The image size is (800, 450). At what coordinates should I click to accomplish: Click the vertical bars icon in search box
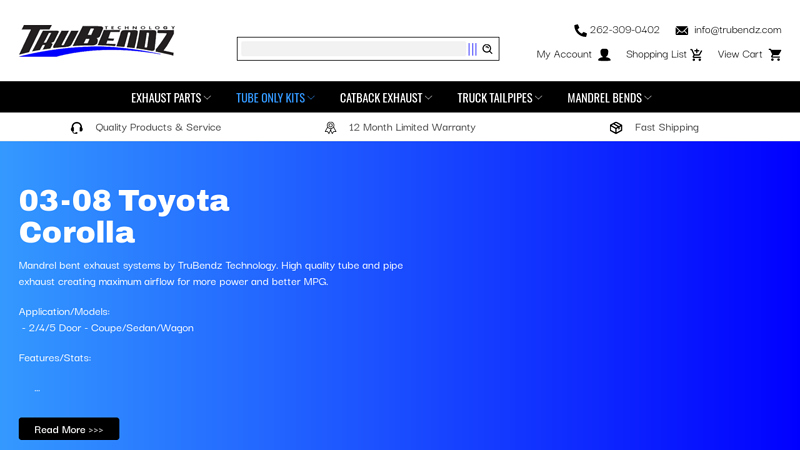[472, 49]
